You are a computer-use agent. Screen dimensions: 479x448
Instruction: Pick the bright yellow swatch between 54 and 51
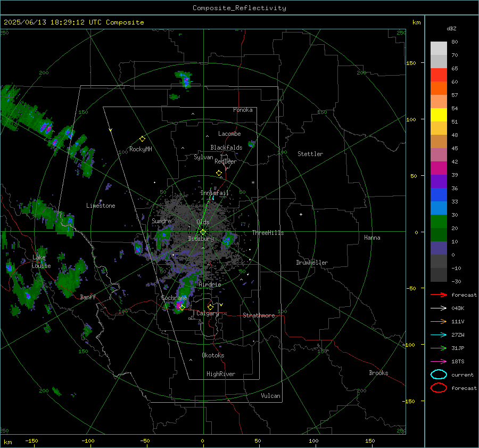(439, 115)
